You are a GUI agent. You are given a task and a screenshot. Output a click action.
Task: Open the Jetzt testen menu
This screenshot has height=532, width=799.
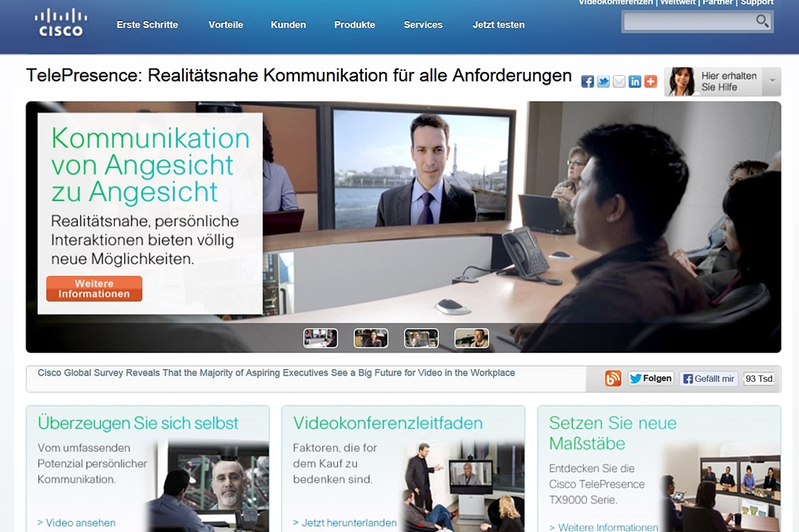pyautogui.click(x=499, y=25)
